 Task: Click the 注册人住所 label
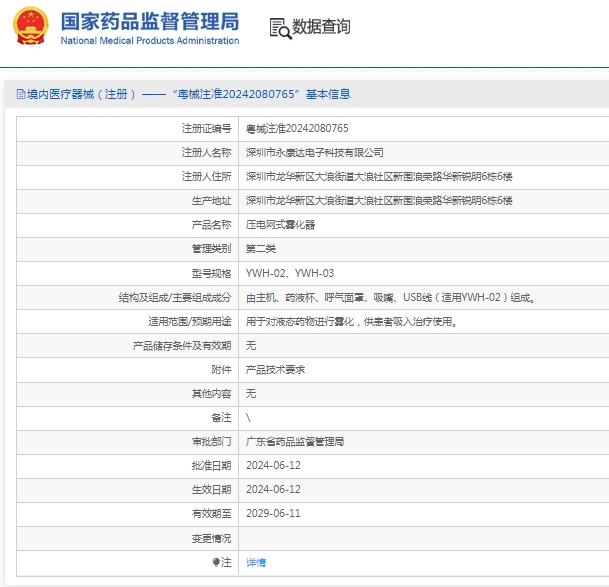[206, 177]
